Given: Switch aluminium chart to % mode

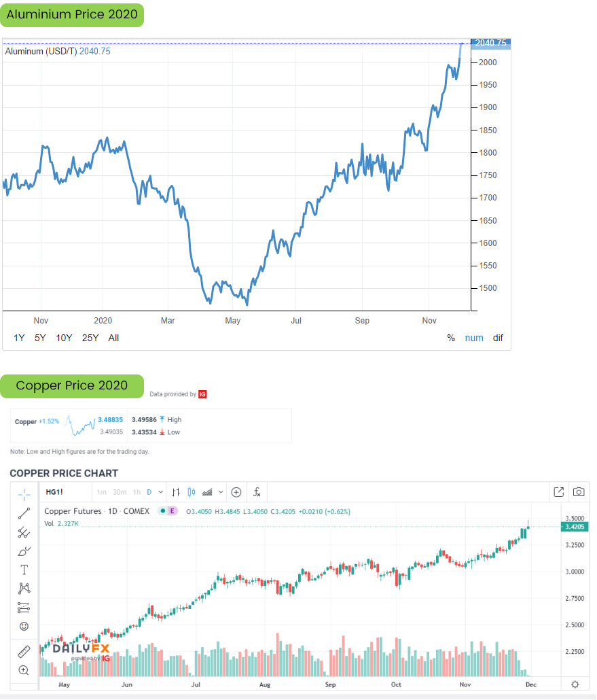Looking at the screenshot, I should [451, 338].
